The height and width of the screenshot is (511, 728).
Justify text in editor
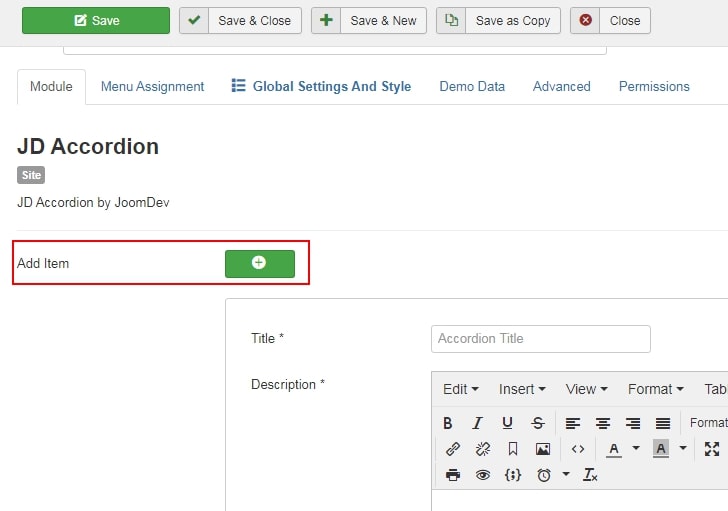tap(663, 423)
